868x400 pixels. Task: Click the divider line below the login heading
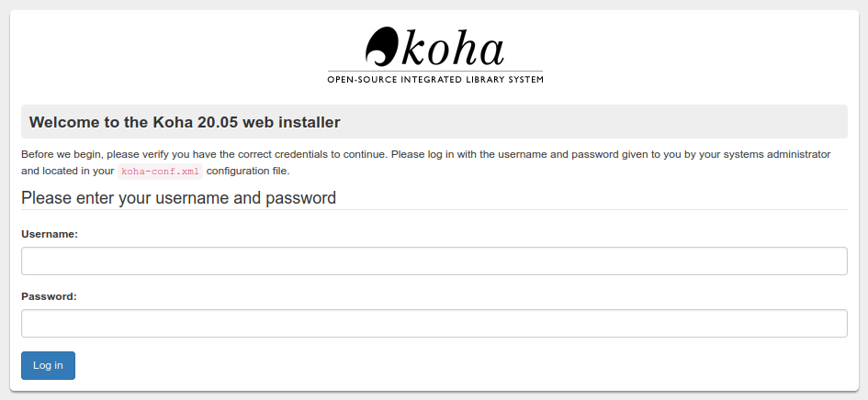[434, 210]
